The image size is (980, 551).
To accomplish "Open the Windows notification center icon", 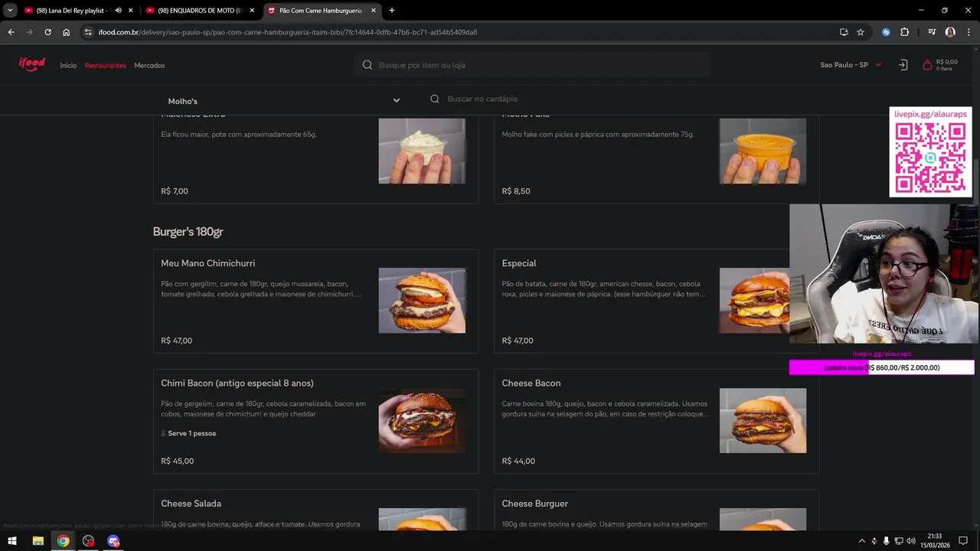I will (x=963, y=541).
